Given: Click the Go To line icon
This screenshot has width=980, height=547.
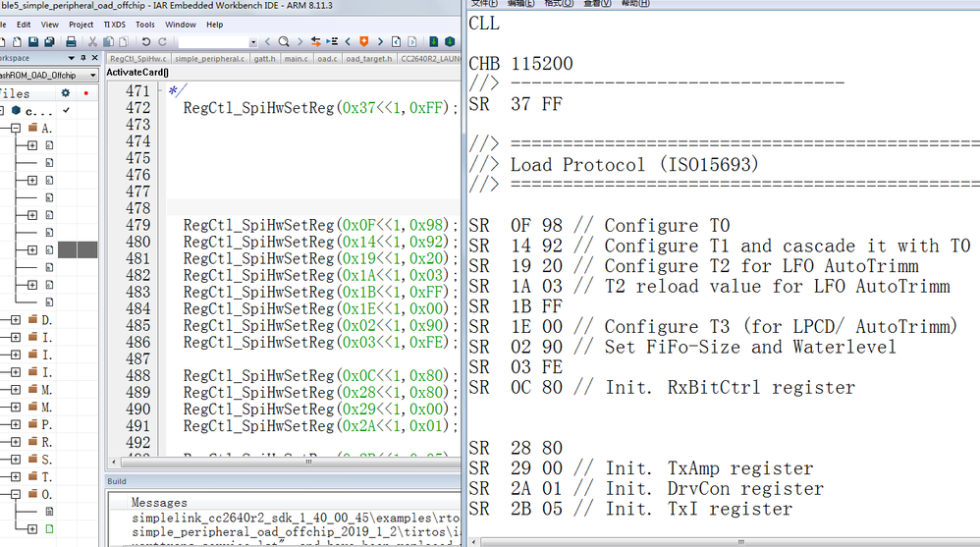Looking at the screenshot, I should coord(332,42).
